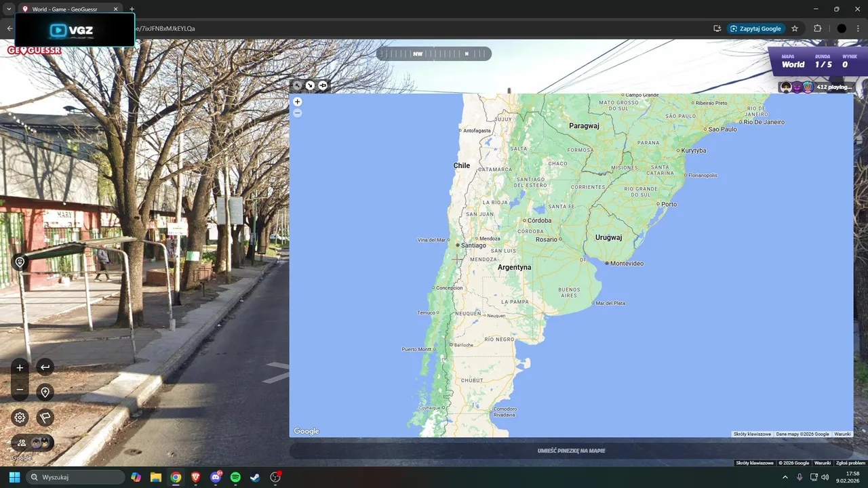Viewport: 868px width, 488px height.
Task: Click the Google logo on the guess map
Action: pos(307,431)
